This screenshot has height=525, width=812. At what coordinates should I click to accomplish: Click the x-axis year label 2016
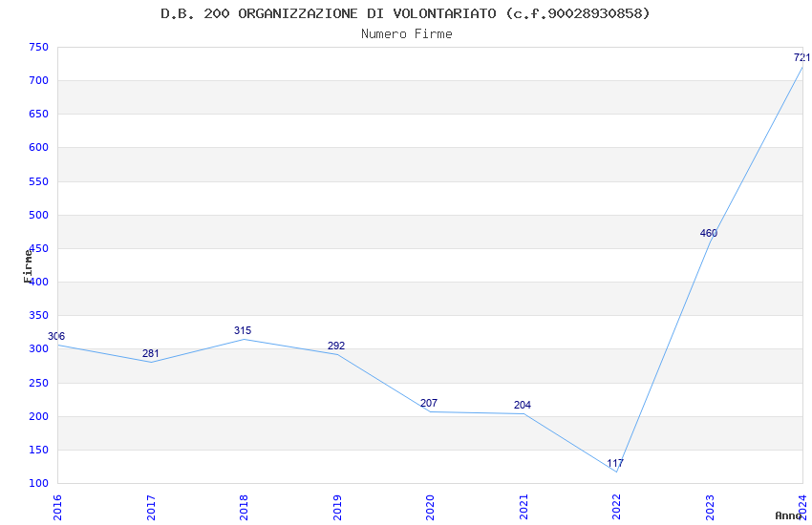click(57, 508)
